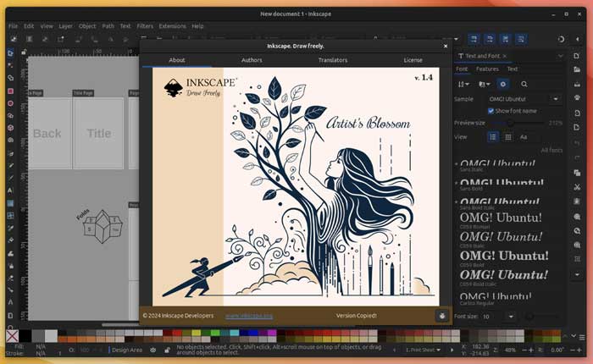The image size is (593, 364).
Task: Click New document icon in command bar
Action: (x=577, y=56)
